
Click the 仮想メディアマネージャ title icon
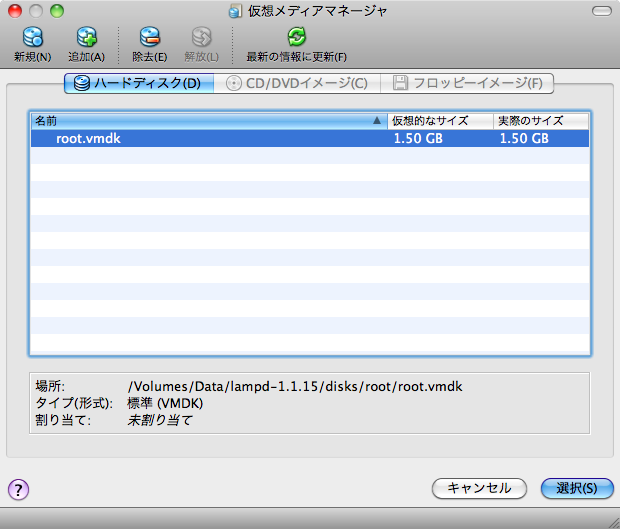pyautogui.click(x=235, y=11)
